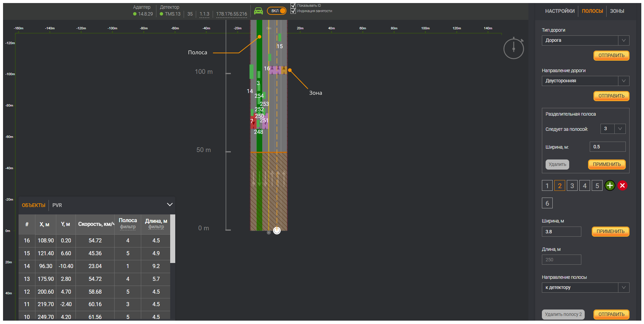Click the Длина фильтр column link
The image size is (644, 324).
[156, 227]
